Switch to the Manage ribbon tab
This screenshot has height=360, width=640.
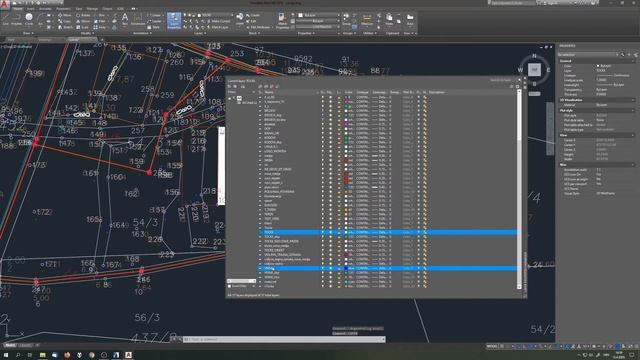(x=92, y=9)
